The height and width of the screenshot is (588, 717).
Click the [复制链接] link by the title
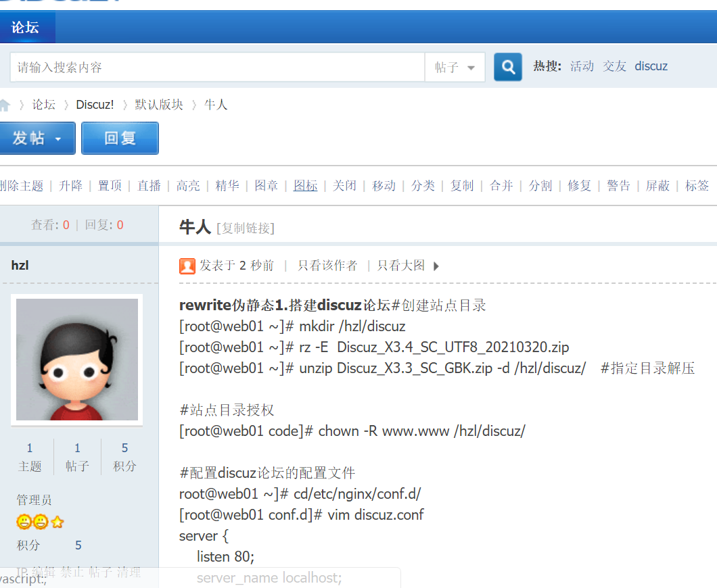click(246, 228)
